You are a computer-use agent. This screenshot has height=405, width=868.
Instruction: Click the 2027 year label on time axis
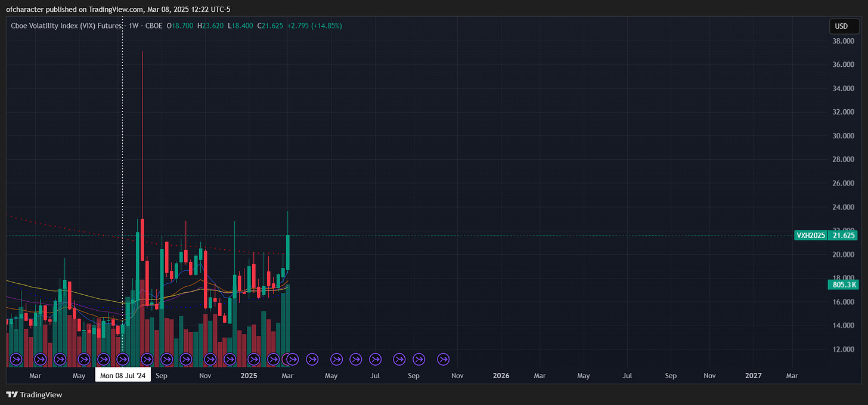click(754, 376)
